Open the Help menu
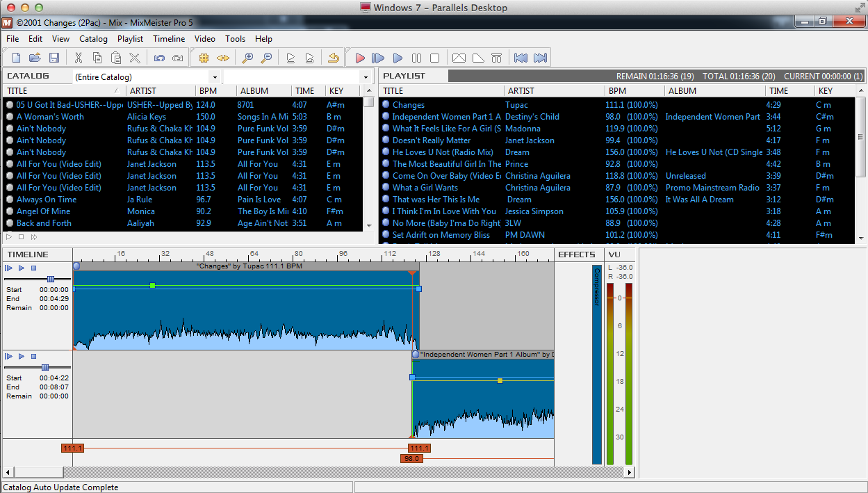The width and height of the screenshot is (868, 493). pyautogui.click(x=263, y=39)
